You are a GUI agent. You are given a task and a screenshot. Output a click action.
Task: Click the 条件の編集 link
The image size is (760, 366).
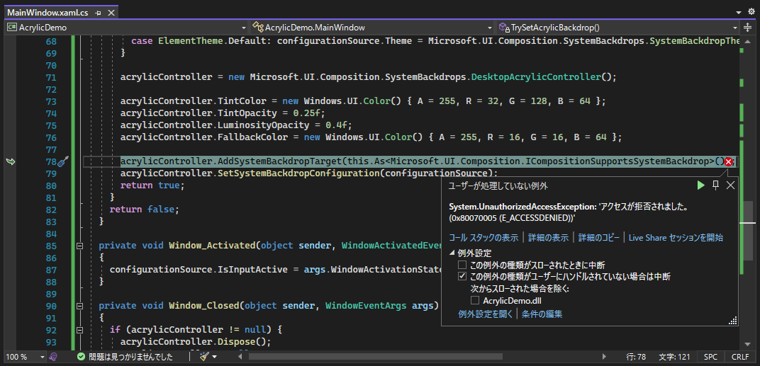coord(542,314)
